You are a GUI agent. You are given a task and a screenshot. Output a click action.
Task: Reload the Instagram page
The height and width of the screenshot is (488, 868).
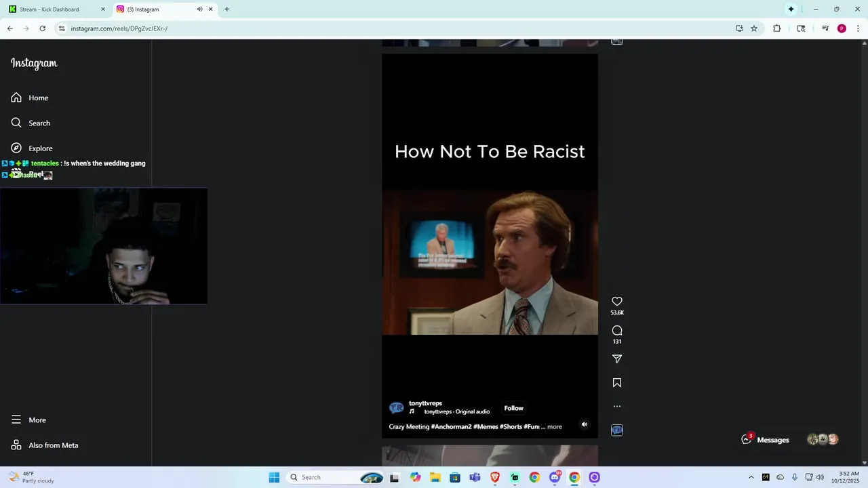[x=42, y=28]
